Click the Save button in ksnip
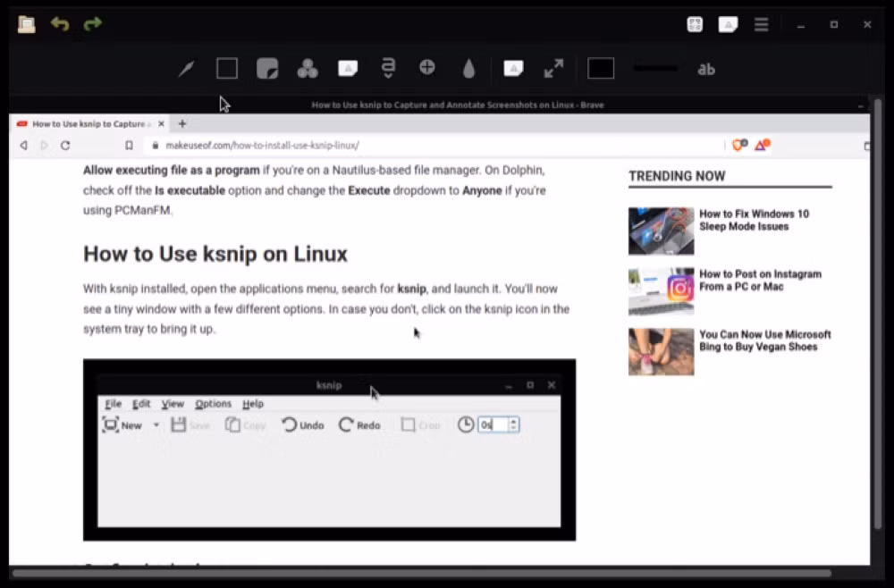Image resolution: width=894 pixels, height=588 pixels. [190, 425]
